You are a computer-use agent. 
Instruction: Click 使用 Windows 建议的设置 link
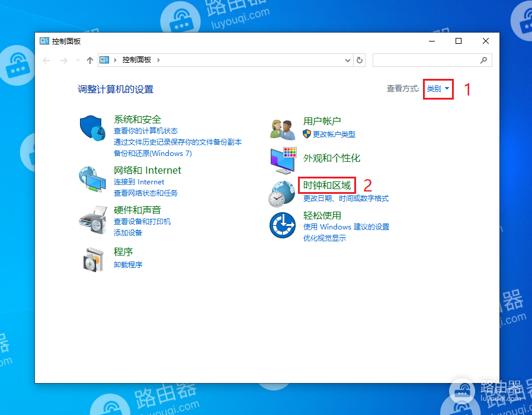[346, 227]
